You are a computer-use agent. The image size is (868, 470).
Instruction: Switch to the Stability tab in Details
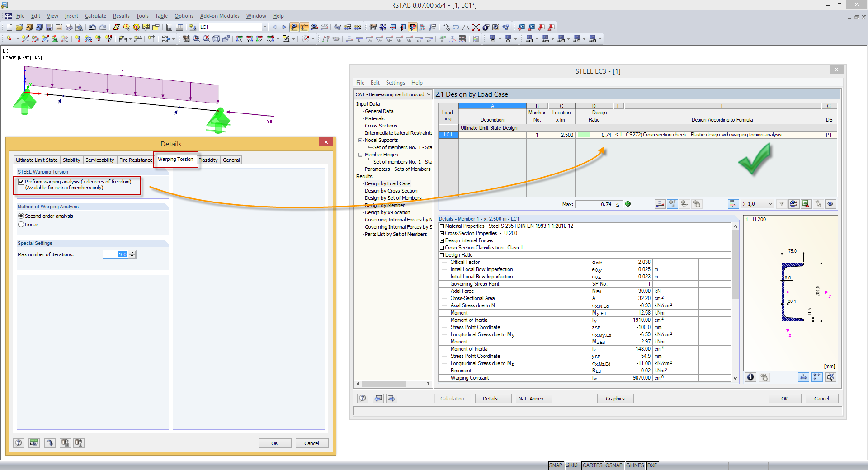pyautogui.click(x=71, y=160)
